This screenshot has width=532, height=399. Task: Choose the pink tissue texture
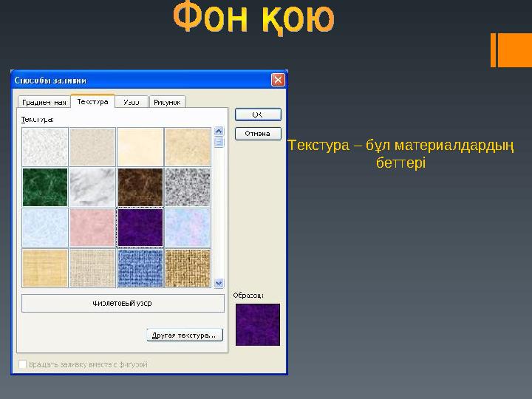point(92,228)
